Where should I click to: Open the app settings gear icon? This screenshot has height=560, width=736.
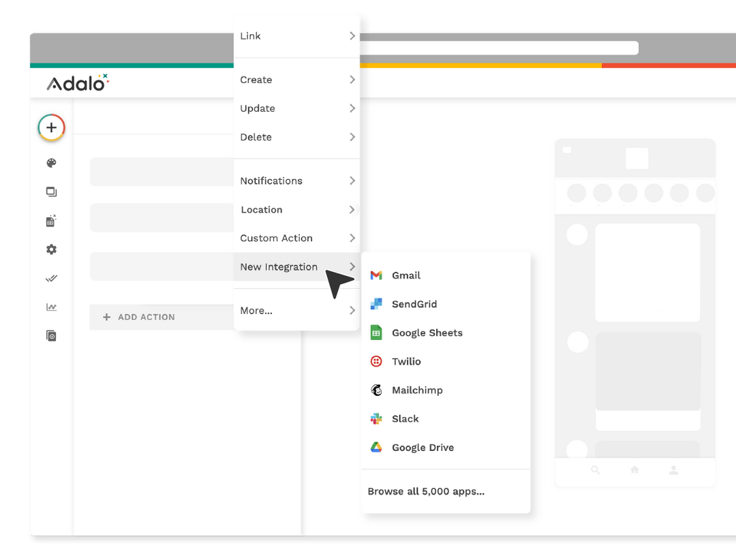click(x=51, y=249)
